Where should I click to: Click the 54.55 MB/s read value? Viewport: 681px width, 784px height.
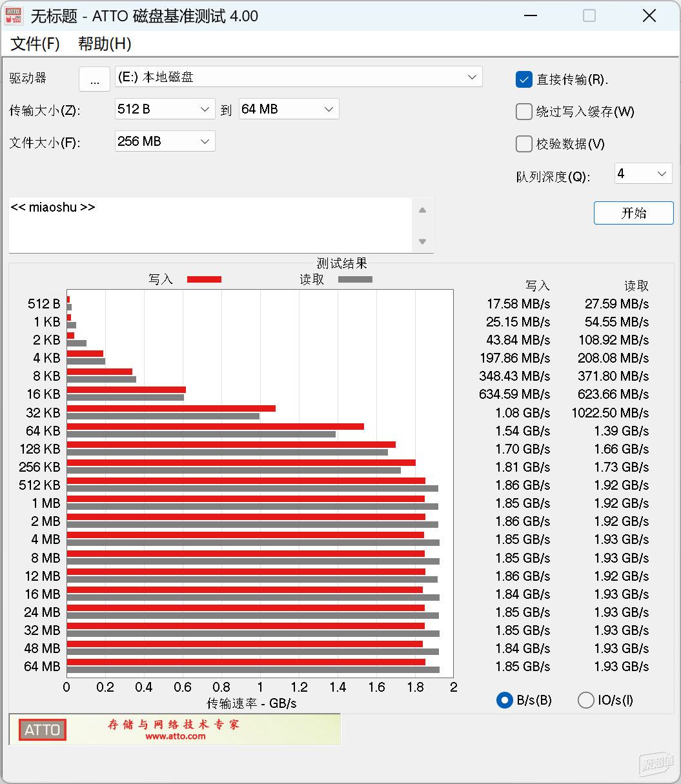(x=617, y=321)
